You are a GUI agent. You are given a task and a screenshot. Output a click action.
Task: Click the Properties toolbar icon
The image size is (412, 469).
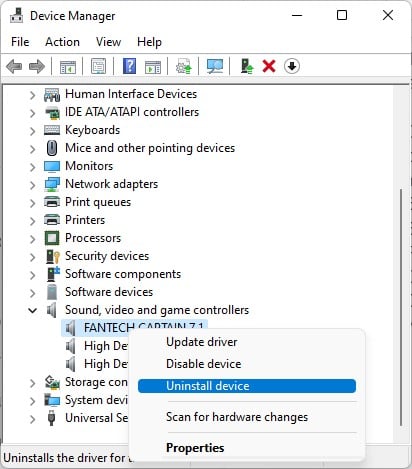[x=98, y=66]
